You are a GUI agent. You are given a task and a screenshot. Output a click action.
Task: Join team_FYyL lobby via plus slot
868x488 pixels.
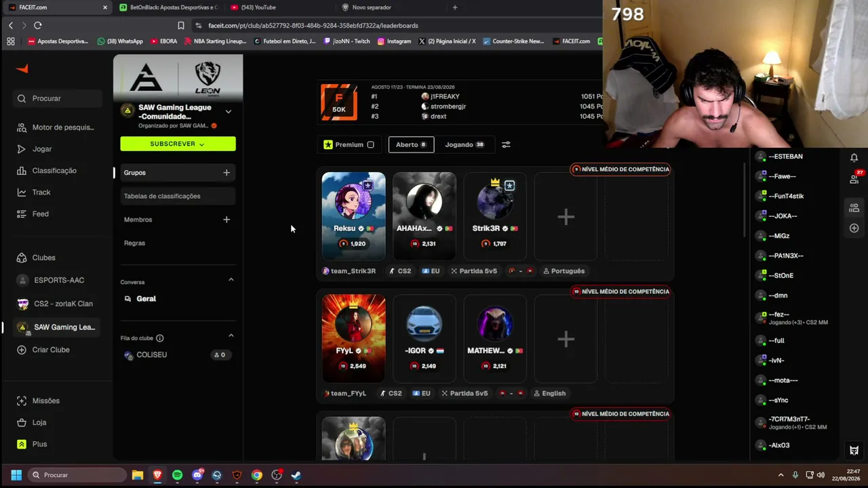point(566,339)
